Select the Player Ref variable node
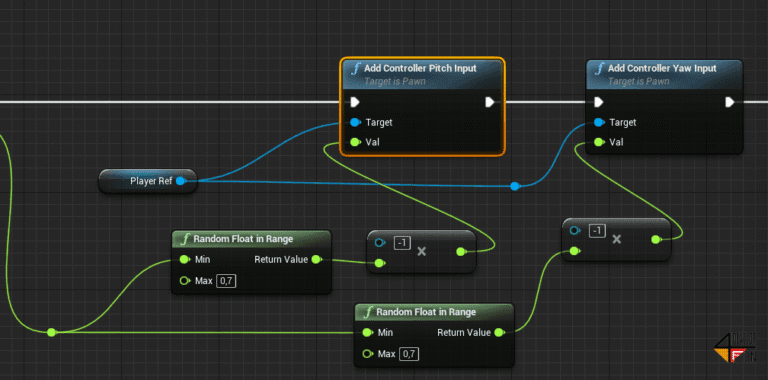768x380 pixels. point(147,181)
